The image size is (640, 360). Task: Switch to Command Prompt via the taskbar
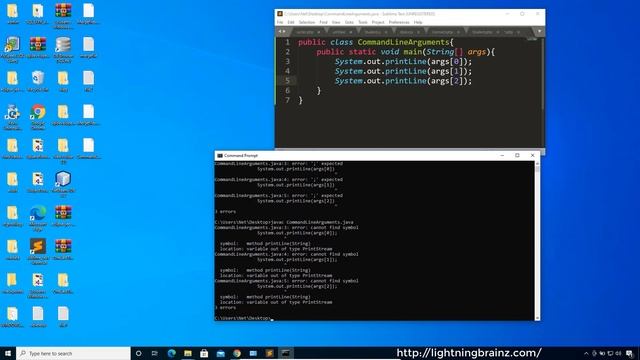[286, 353]
